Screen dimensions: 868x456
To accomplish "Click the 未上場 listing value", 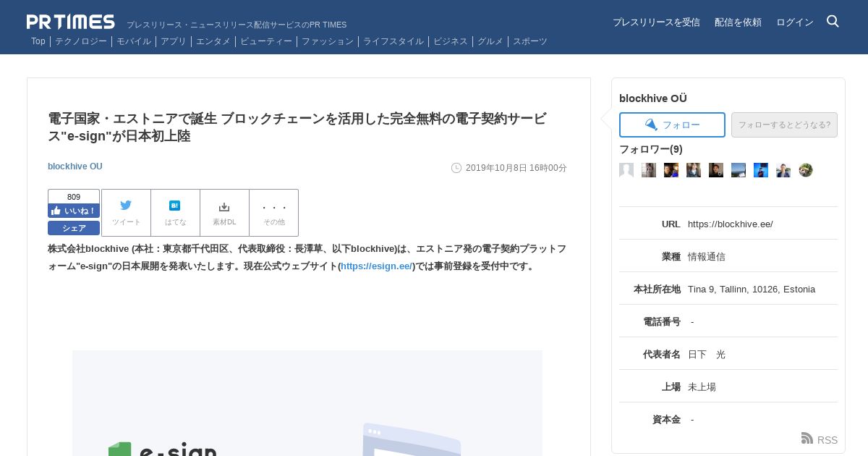I will (x=702, y=387).
